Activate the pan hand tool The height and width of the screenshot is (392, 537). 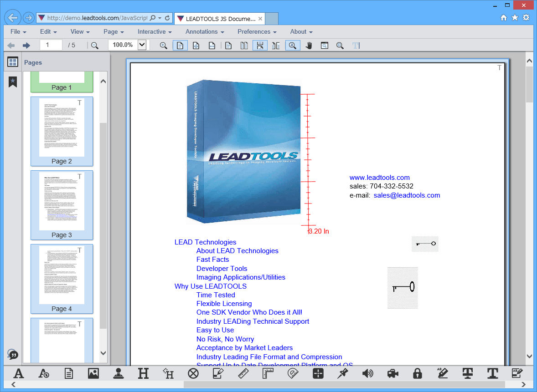coord(309,46)
